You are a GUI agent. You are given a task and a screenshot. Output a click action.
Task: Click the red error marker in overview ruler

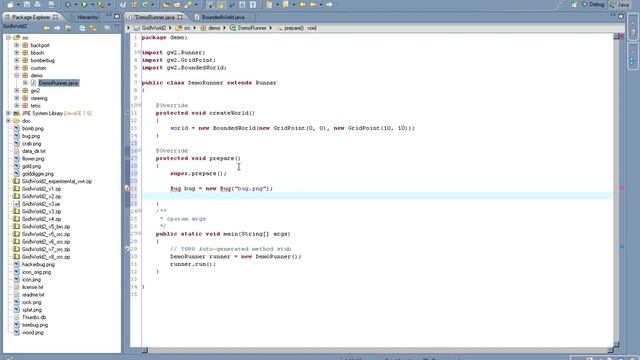[x=621, y=188]
